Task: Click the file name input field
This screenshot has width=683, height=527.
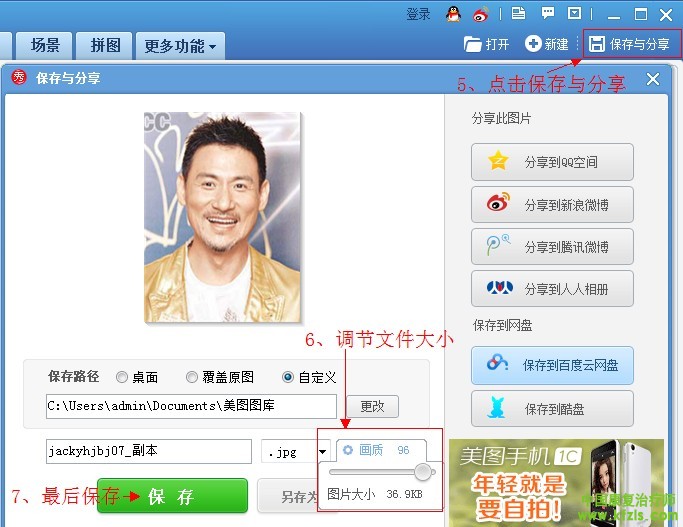Action: [x=148, y=452]
